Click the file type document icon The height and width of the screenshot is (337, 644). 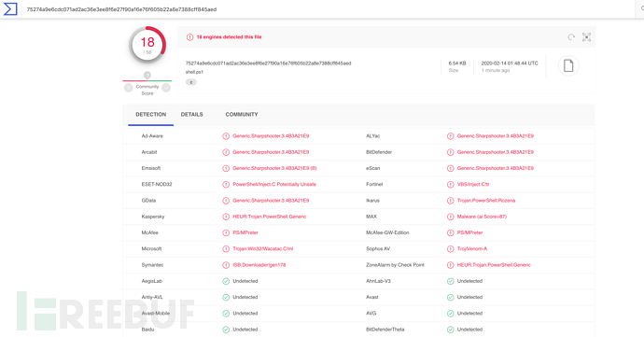(x=568, y=65)
